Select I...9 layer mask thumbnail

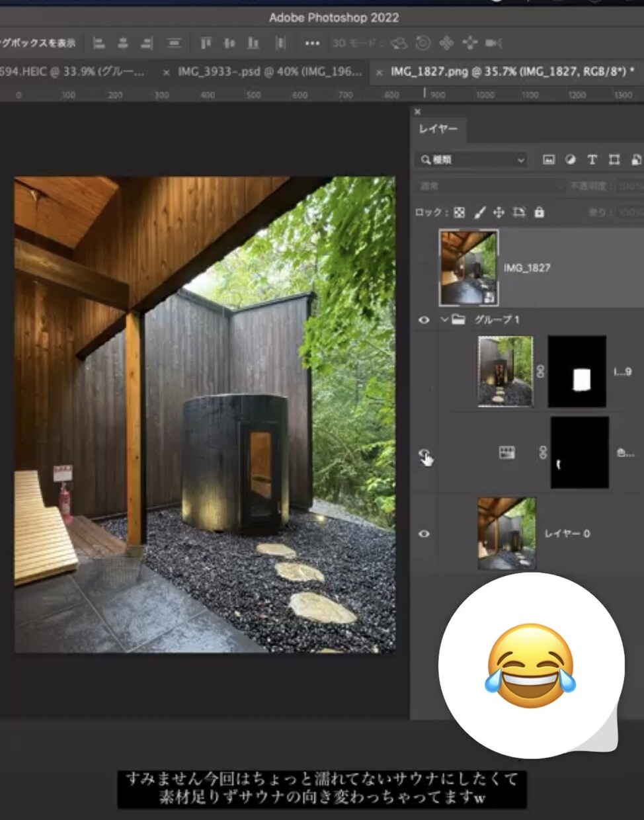(577, 371)
